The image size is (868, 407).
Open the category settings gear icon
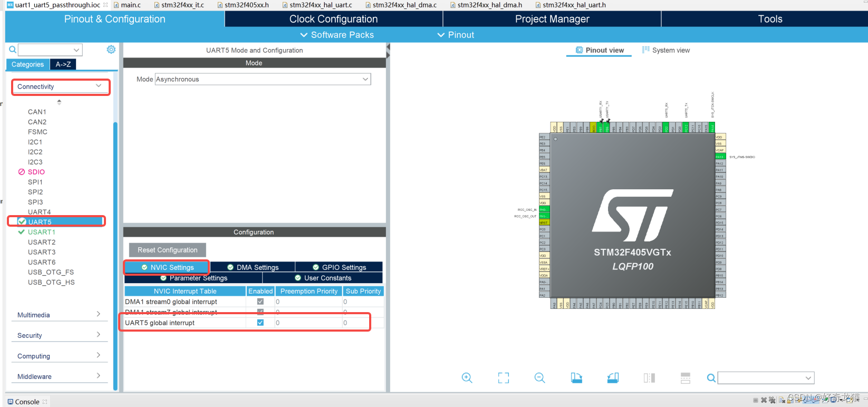click(111, 49)
